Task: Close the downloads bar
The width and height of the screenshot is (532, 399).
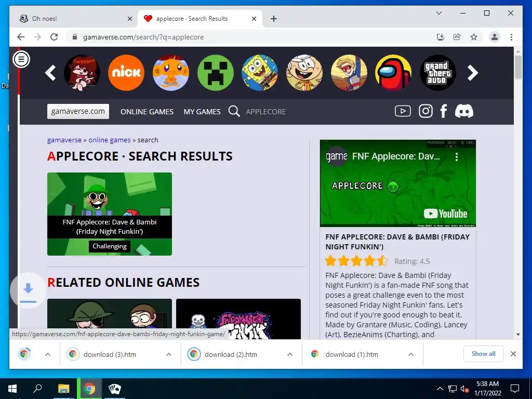Action: click(513, 354)
